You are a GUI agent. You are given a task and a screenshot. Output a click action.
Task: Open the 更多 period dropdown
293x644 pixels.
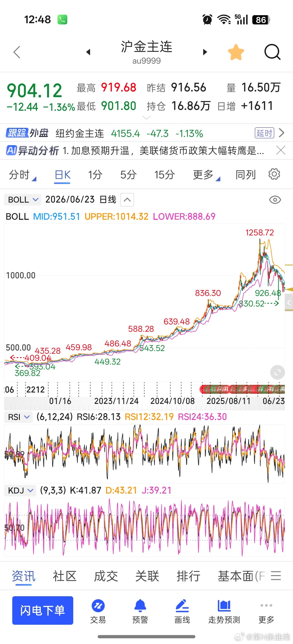[206, 175]
